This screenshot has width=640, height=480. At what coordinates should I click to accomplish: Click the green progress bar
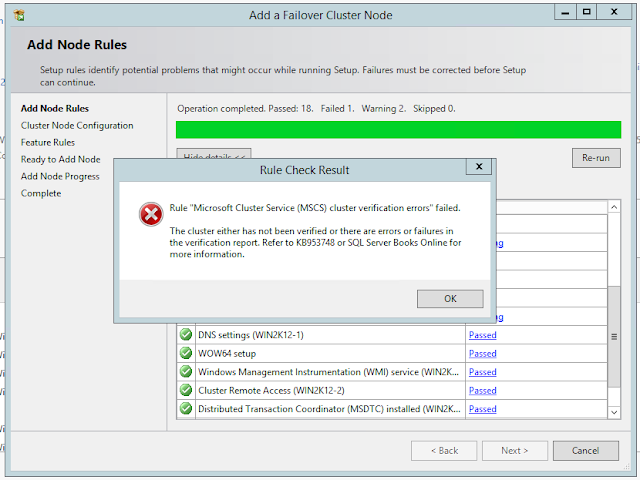[x=398, y=130]
